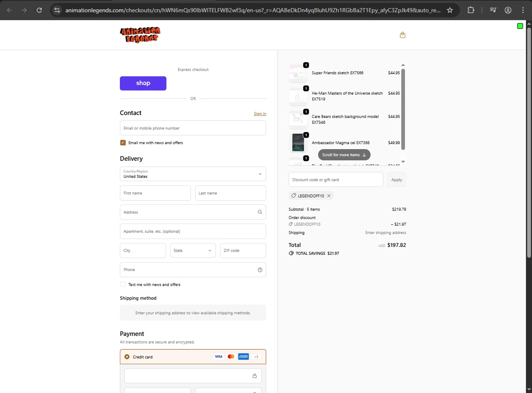Click the Sign in link

pos(260,114)
